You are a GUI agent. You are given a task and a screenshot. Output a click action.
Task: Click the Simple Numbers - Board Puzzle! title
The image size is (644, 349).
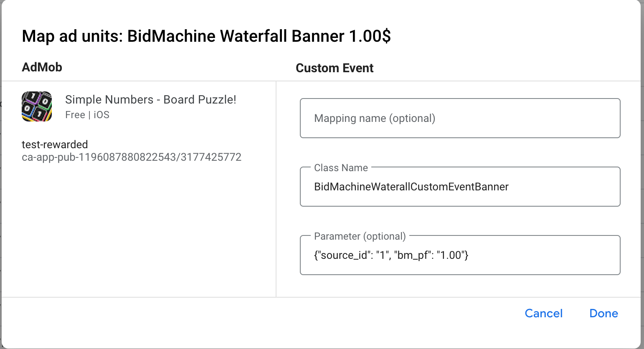(151, 100)
